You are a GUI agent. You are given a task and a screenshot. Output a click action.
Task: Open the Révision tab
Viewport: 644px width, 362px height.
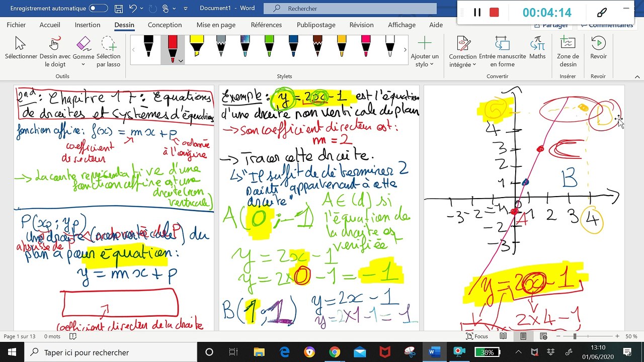pyautogui.click(x=361, y=25)
